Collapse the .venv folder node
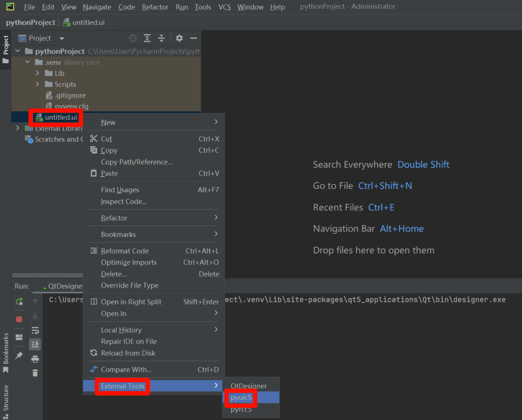The width and height of the screenshot is (522, 420). pos(28,62)
